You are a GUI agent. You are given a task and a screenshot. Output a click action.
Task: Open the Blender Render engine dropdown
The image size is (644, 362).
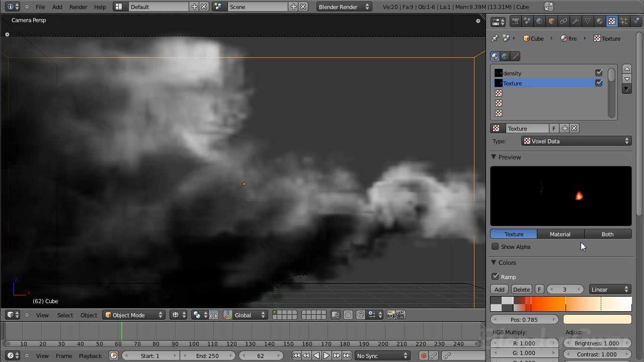click(x=344, y=7)
